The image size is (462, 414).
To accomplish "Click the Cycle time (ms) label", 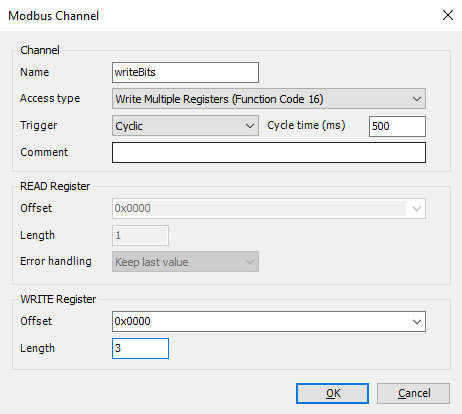I will pyautogui.click(x=306, y=125).
